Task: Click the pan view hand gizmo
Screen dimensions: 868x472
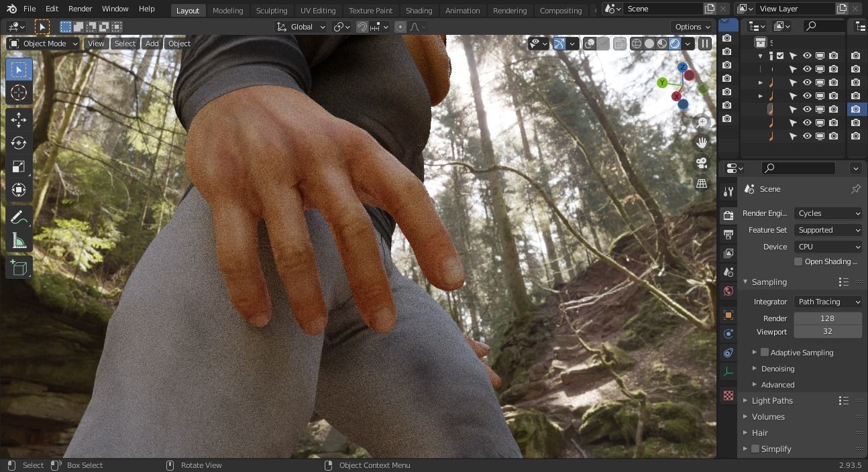Action: pos(702,142)
